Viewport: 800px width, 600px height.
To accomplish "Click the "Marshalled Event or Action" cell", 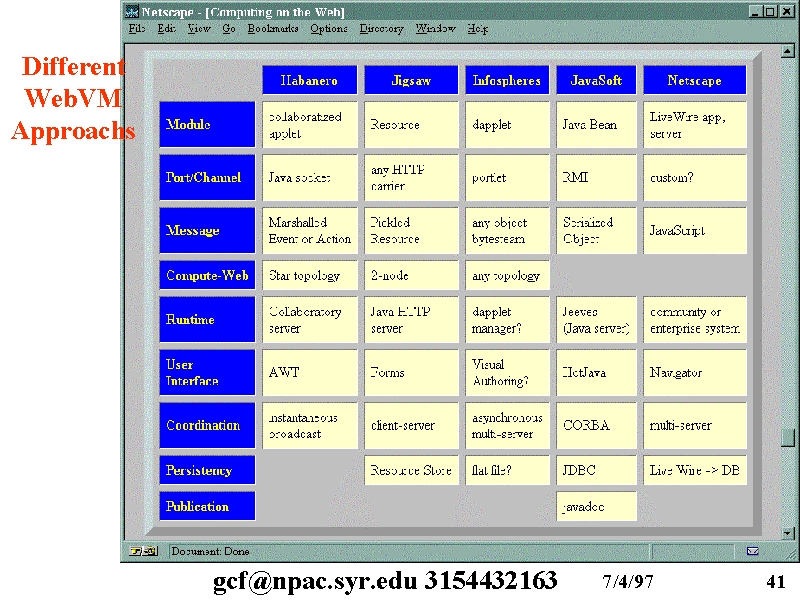I will point(310,231).
